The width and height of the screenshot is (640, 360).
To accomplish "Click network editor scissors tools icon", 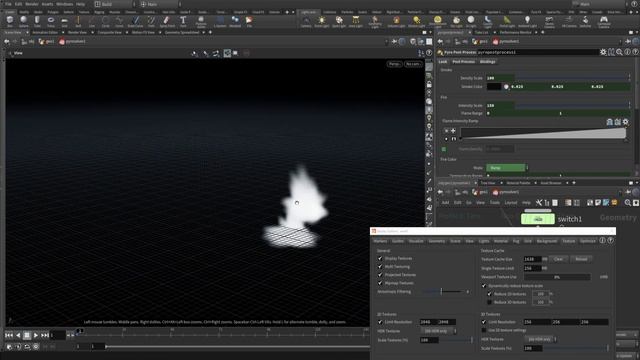I will pos(539,202).
